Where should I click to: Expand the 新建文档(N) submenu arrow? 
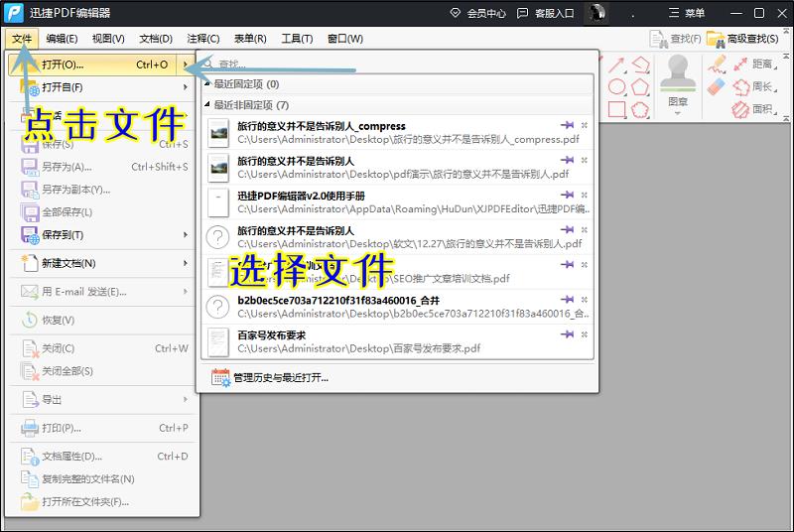(186, 263)
